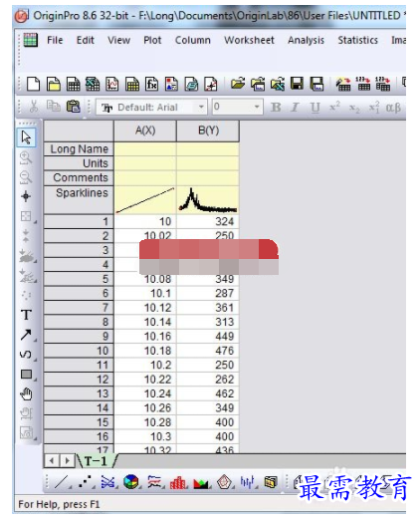Click the Save Project floppy icon
Screen dimensions: 420x519
coord(297,84)
